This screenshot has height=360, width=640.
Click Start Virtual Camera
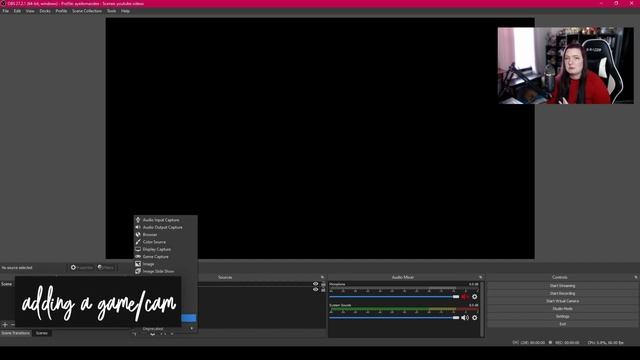point(562,301)
